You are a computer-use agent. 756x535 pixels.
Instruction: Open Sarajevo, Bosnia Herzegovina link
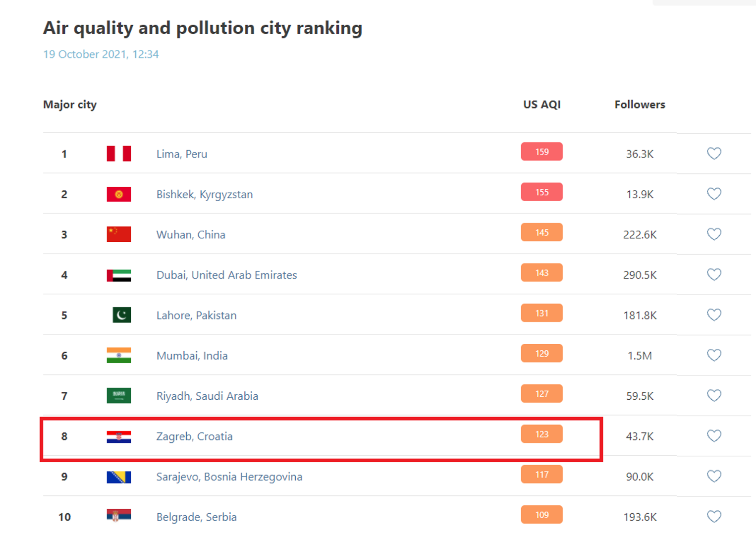[x=229, y=477]
